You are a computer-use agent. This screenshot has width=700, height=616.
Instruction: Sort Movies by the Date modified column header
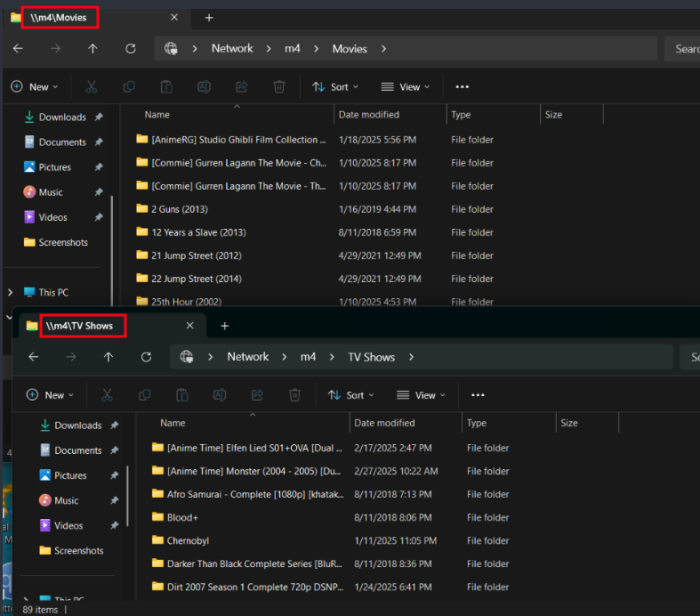coord(368,115)
